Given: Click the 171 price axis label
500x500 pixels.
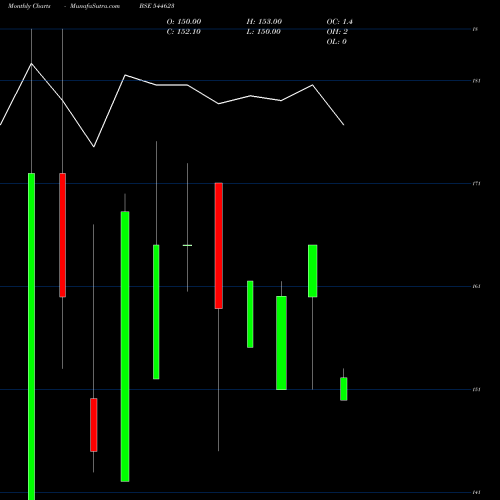Looking at the screenshot, I should click(x=477, y=183).
